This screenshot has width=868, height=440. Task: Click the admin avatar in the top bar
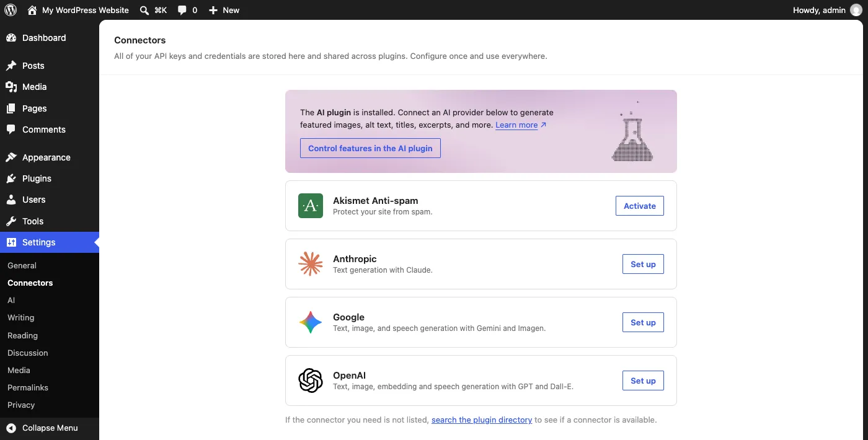click(x=856, y=10)
